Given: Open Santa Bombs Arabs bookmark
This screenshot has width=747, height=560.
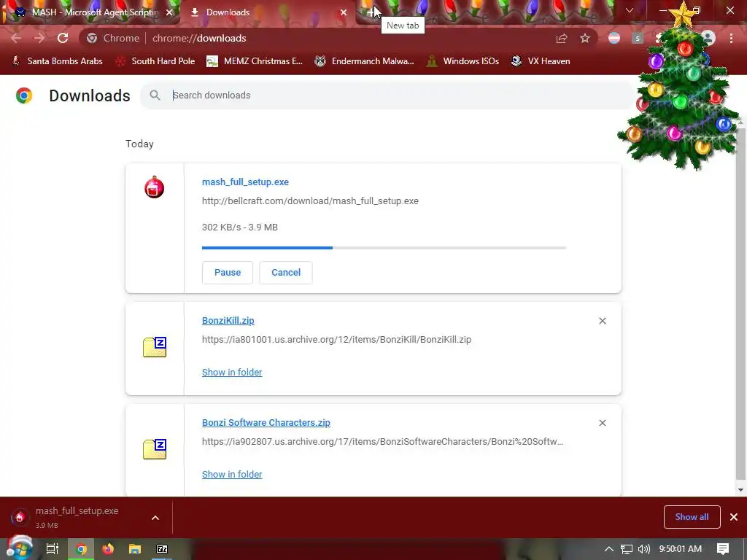Looking at the screenshot, I should point(57,61).
